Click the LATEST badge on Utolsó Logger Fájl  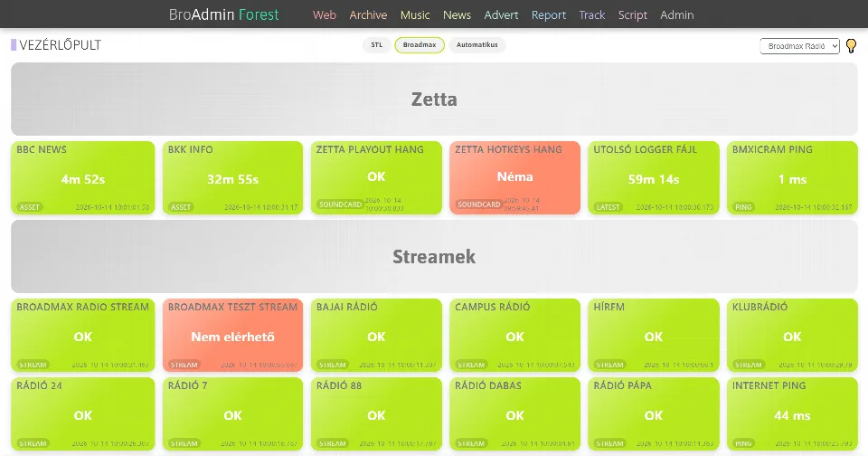pos(608,207)
